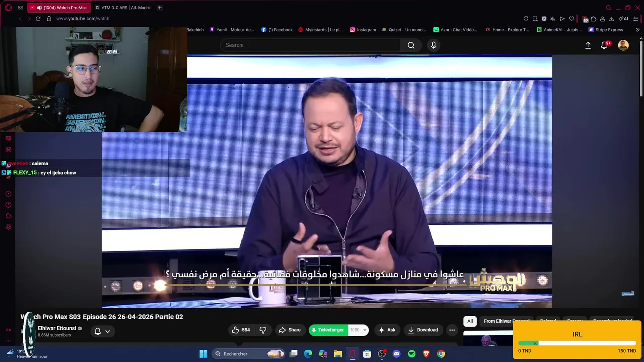
Task: Click the Wahch Pro Max video title
Action: click(102, 317)
